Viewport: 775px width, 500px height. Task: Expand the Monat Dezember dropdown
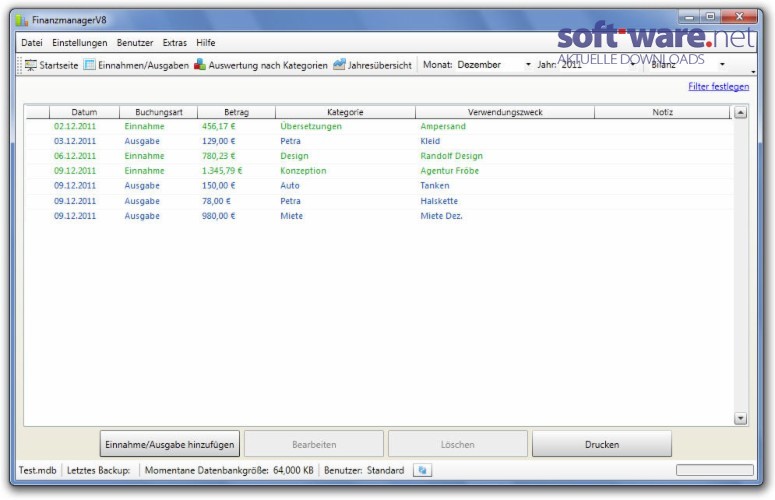(528, 65)
